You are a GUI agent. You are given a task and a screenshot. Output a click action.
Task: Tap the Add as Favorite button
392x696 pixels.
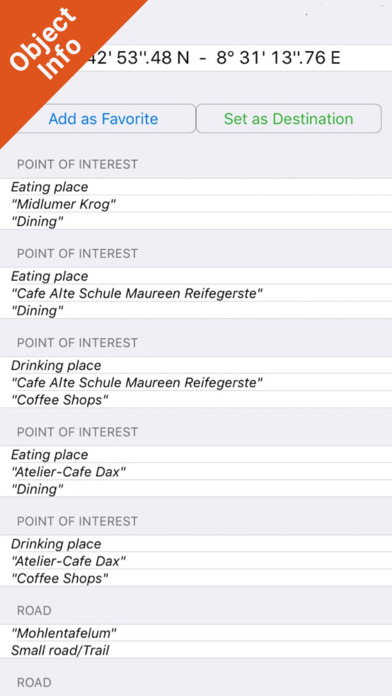click(103, 119)
